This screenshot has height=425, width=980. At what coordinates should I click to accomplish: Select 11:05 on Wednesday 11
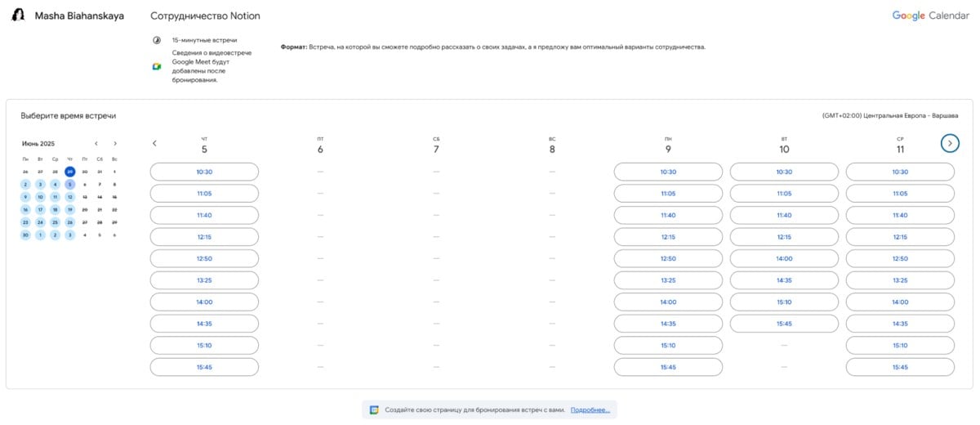coord(900,194)
